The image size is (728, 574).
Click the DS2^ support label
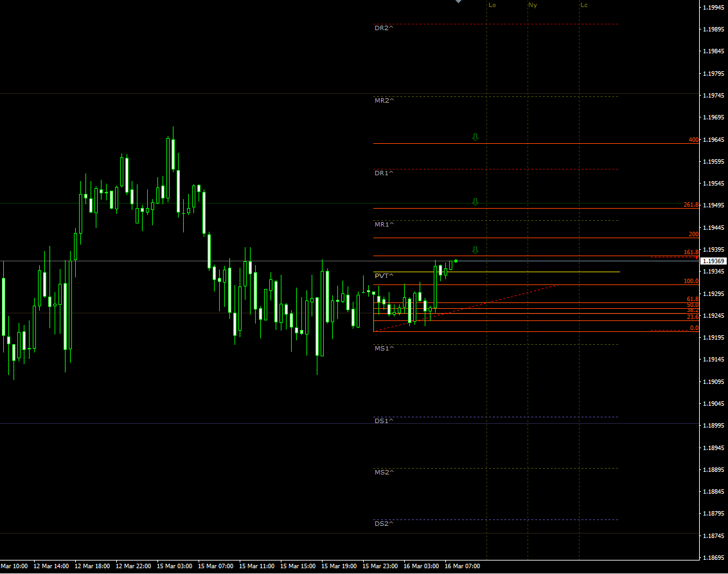tap(384, 523)
